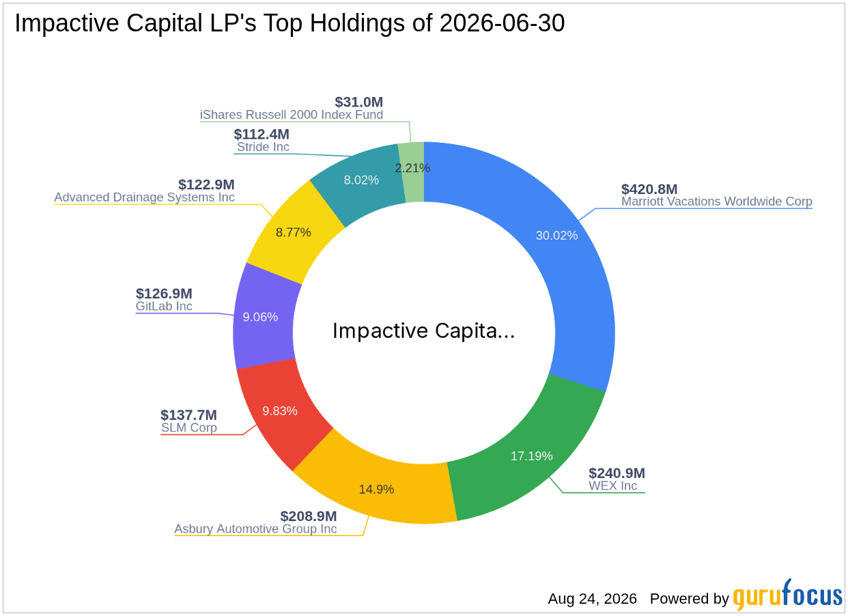Click the 'Marriott Vacations Worldwide Corp' label
The image size is (848, 616).
pyautogui.click(x=717, y=201)
